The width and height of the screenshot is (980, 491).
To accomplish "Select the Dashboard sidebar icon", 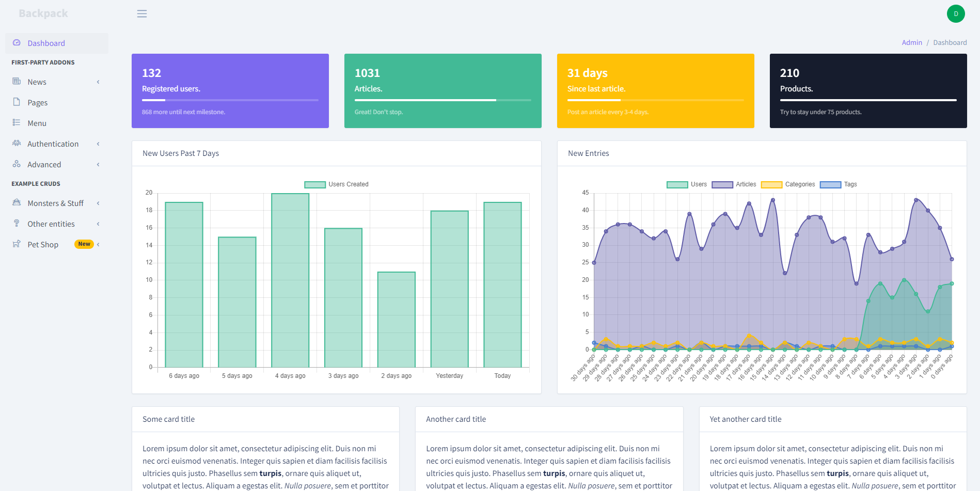I will 17,43.
